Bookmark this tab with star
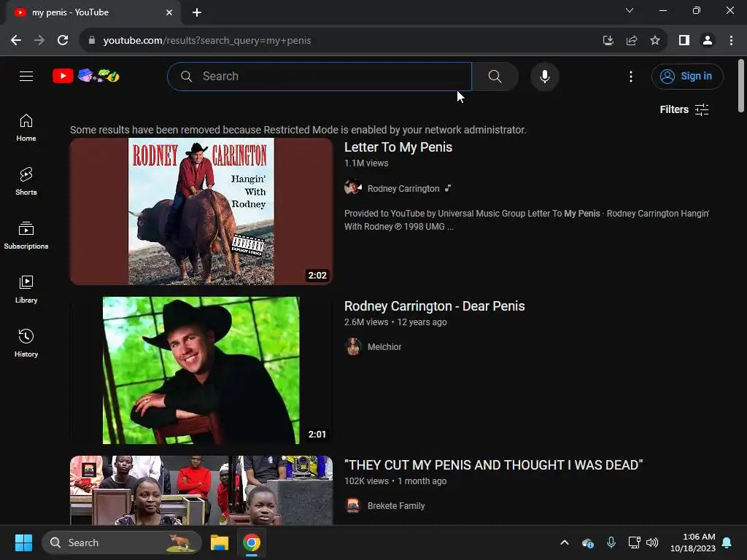This screenshot has height=560, width=747. pos(655,41)
